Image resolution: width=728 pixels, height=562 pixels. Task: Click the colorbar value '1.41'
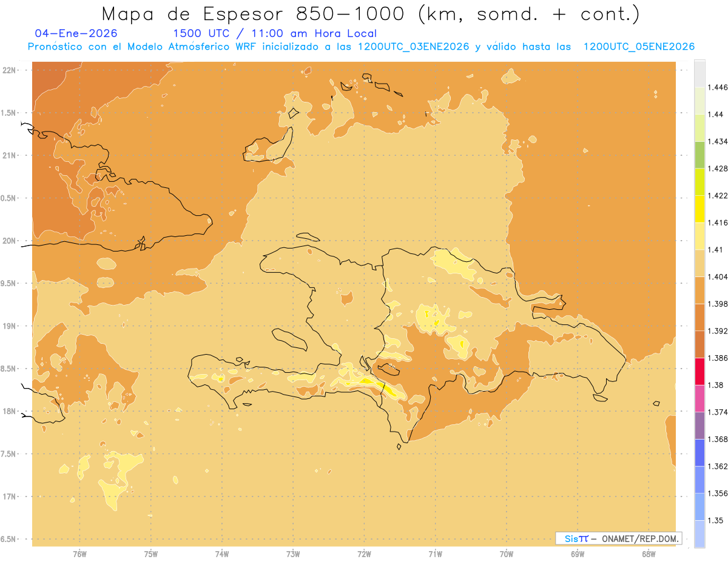pos(715,250)
